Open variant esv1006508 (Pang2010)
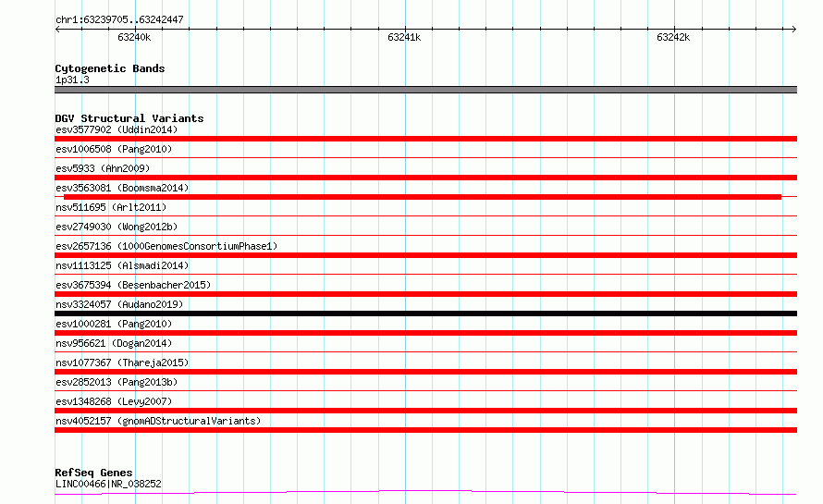The image size is (823, 504). tap(114, 149)
